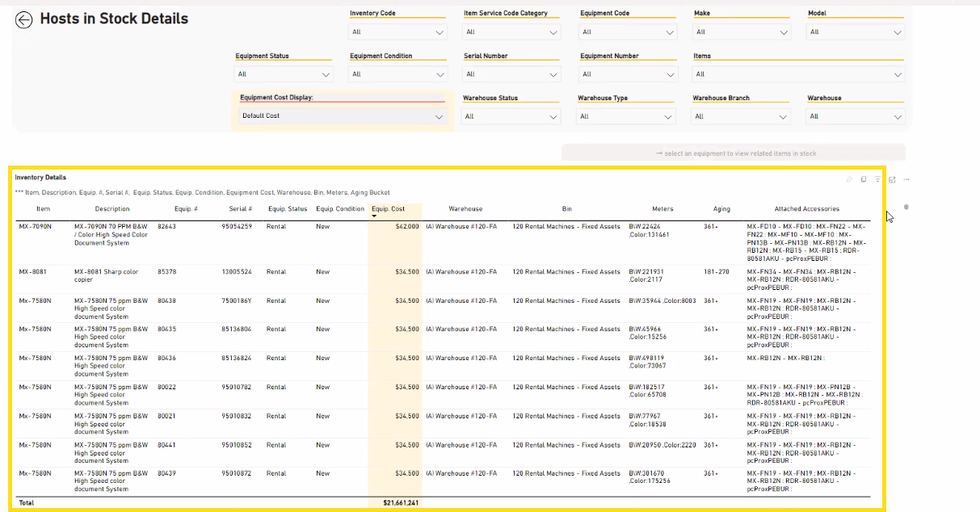Sort by the Item column header
The image size is (980, 512).
click(43, 209)
